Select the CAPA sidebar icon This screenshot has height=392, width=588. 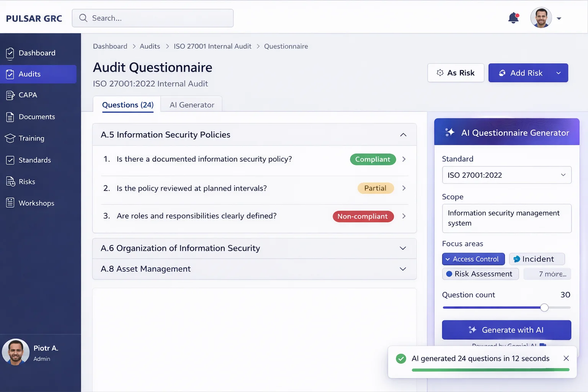coord(28,95)
